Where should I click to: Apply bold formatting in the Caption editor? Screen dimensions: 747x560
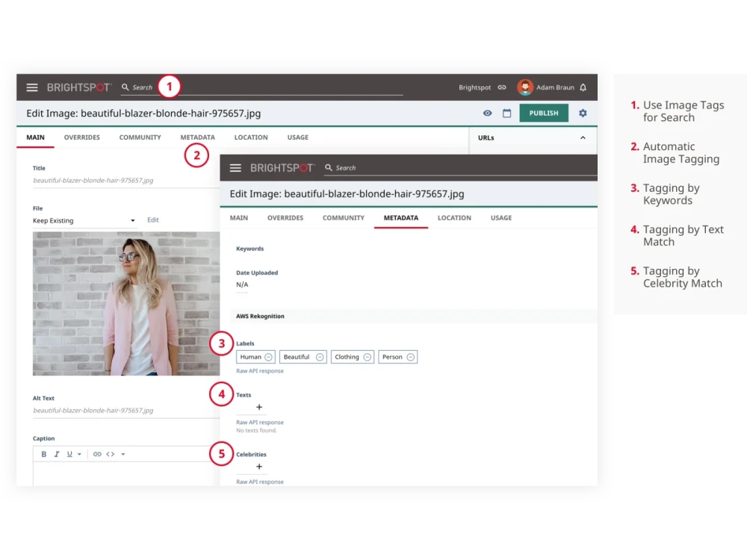tap(43, 453)
